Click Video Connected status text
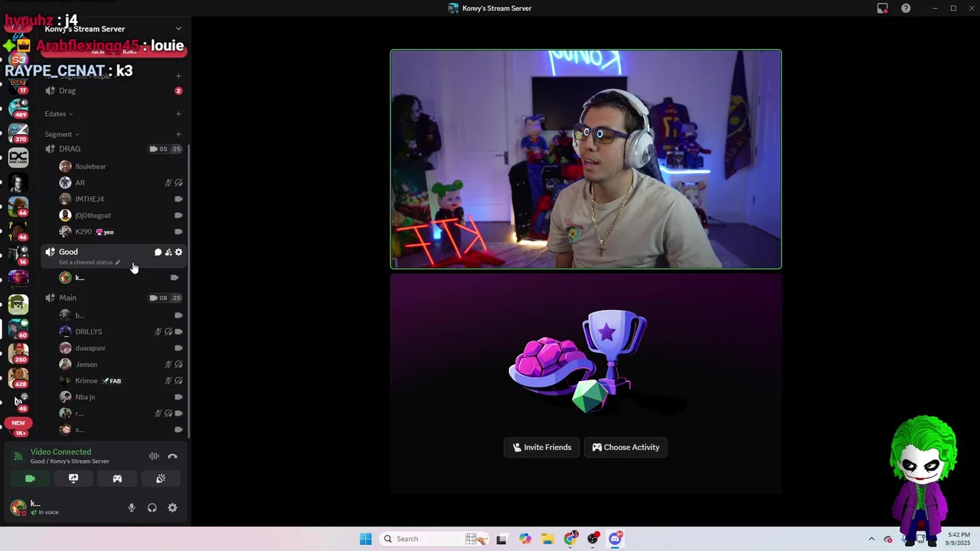Image resolution: width=980 pixels, height=551 pixels. pyautogui.click(x=60, y=452)
